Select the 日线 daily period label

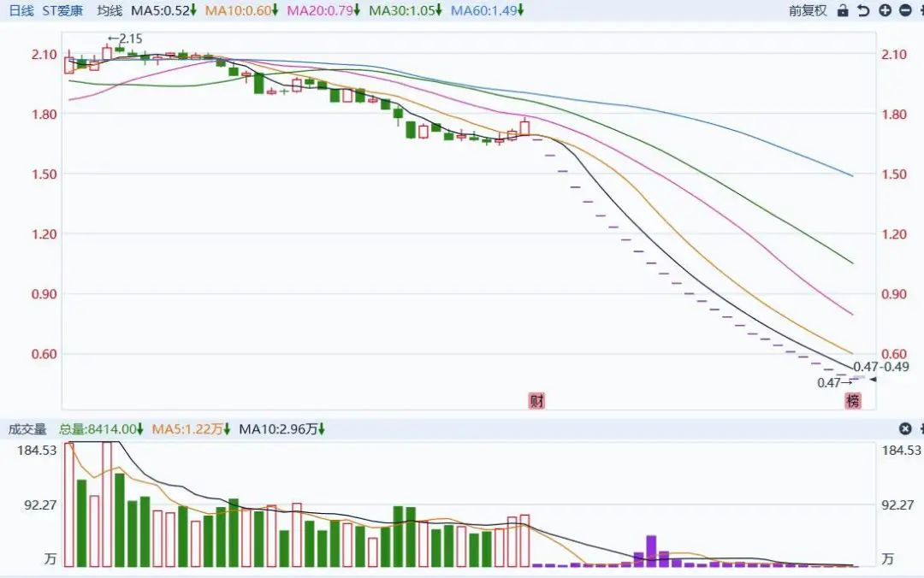pos(21,10)
